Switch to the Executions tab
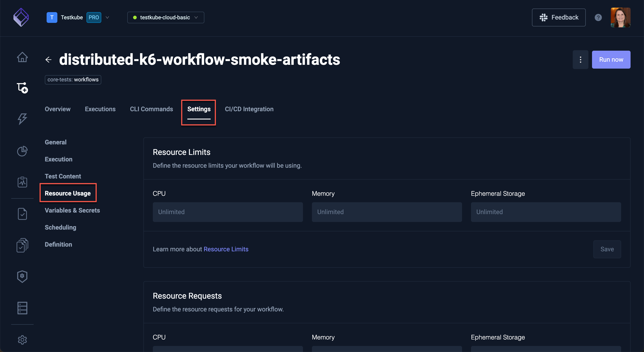 click(100, 109)
